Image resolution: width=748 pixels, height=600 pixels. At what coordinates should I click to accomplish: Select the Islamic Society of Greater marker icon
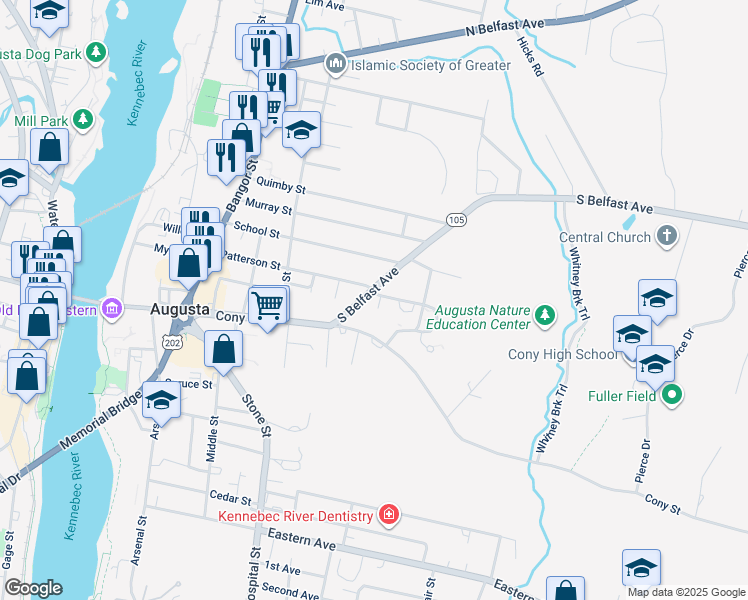(x=336, y=64)
